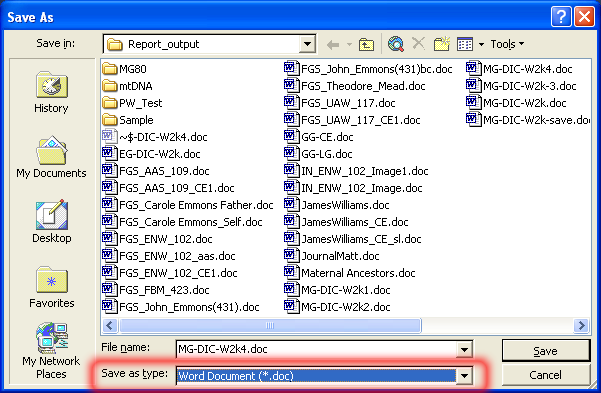Open the Search the Web icon
Viewport: 601px width, 393px height.
pos(396,44)
